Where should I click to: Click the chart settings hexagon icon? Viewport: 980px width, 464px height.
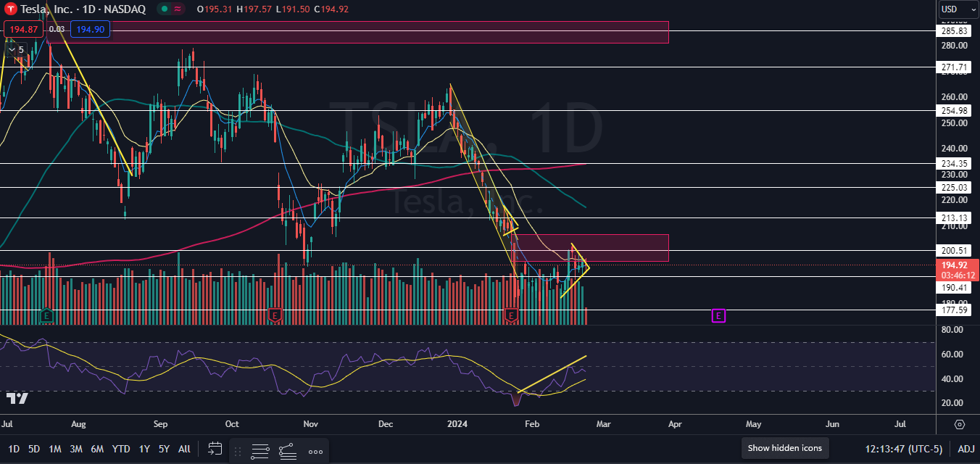pos(960,424)
